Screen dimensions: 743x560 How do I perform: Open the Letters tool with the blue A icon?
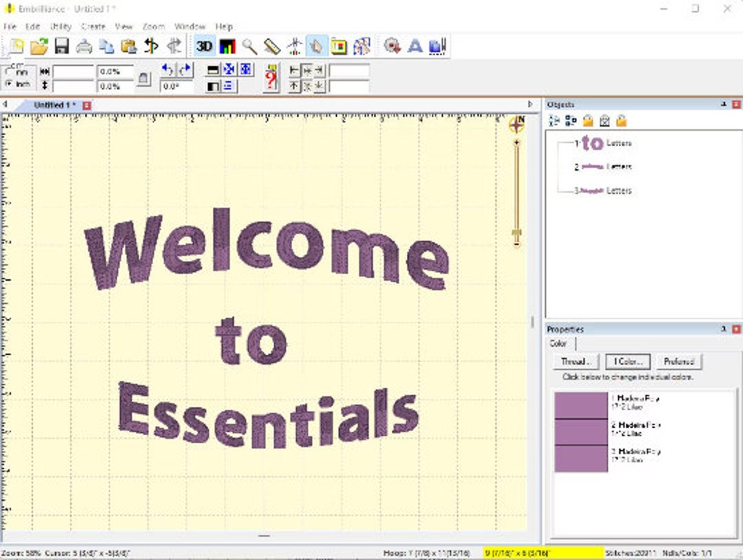point(414,46)
